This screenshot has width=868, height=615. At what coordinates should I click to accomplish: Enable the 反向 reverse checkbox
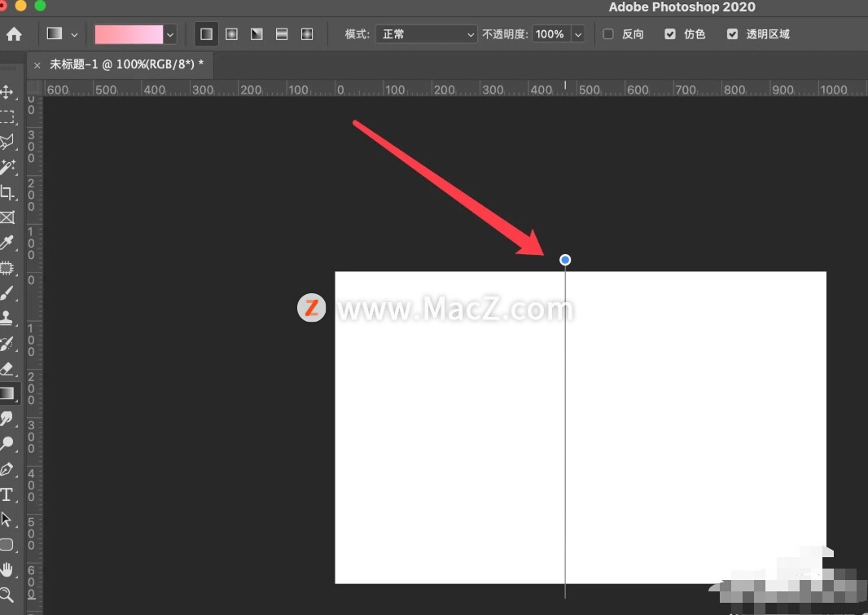607,34
